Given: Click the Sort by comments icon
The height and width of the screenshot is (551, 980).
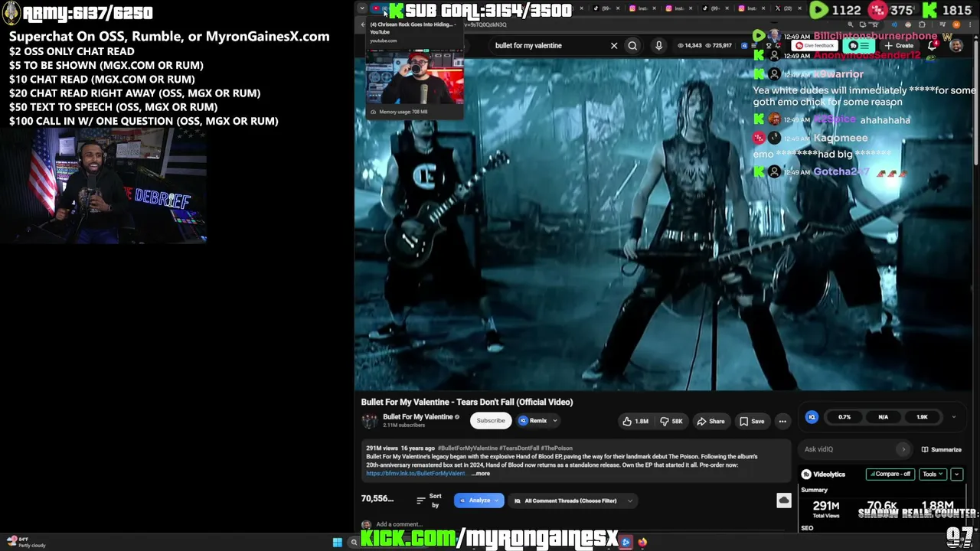Looking at the screenshot, I should (420, 500).
